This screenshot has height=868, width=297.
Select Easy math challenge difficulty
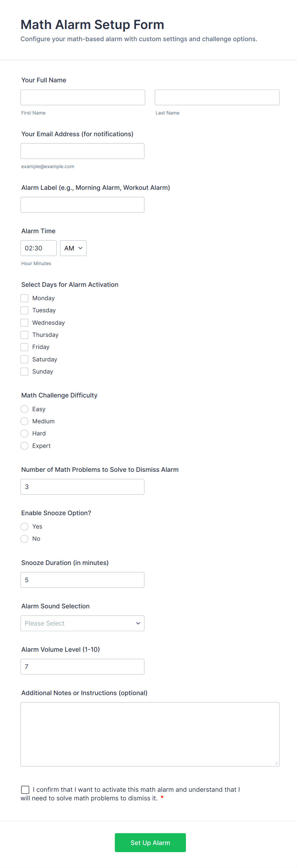pos(24,409)
